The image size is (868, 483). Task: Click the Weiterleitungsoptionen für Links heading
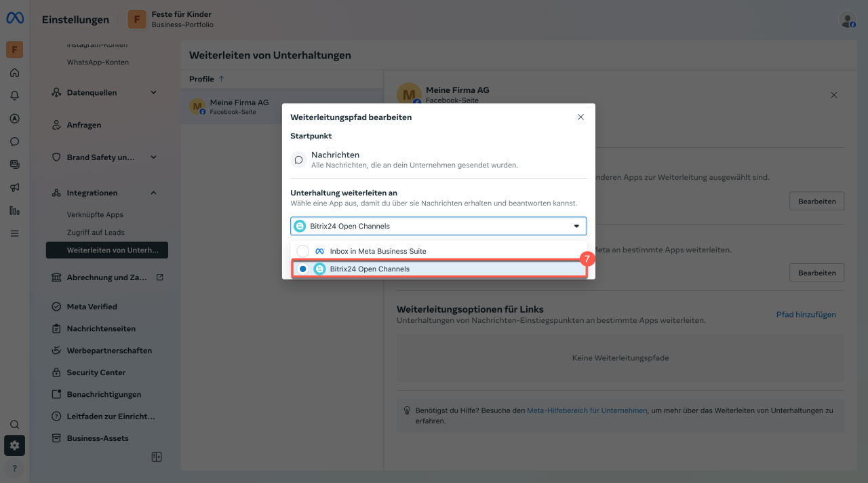coord(470,309)
